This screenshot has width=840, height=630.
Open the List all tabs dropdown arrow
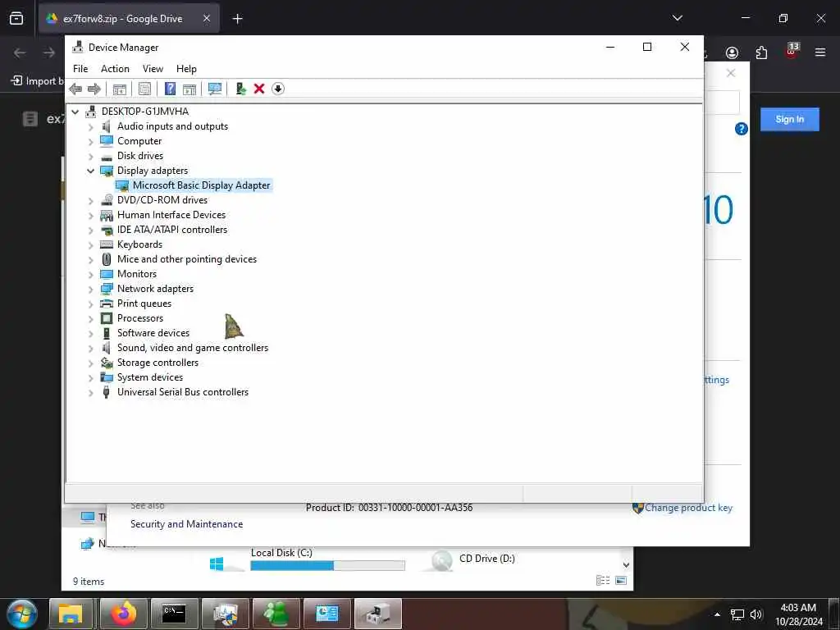677,18
